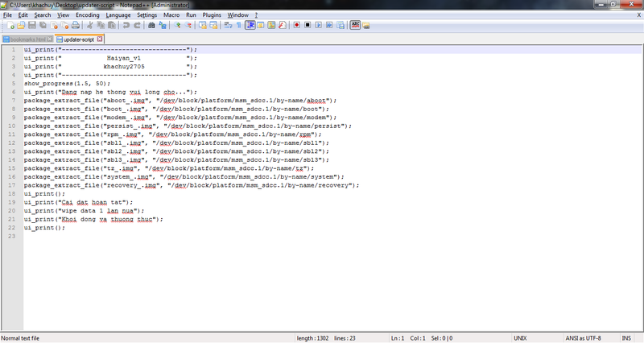Image resolution: width=644 pixels, height=343 pixels.
Task: Click Save Recorded Macro icon
Action: pos(341,26)
